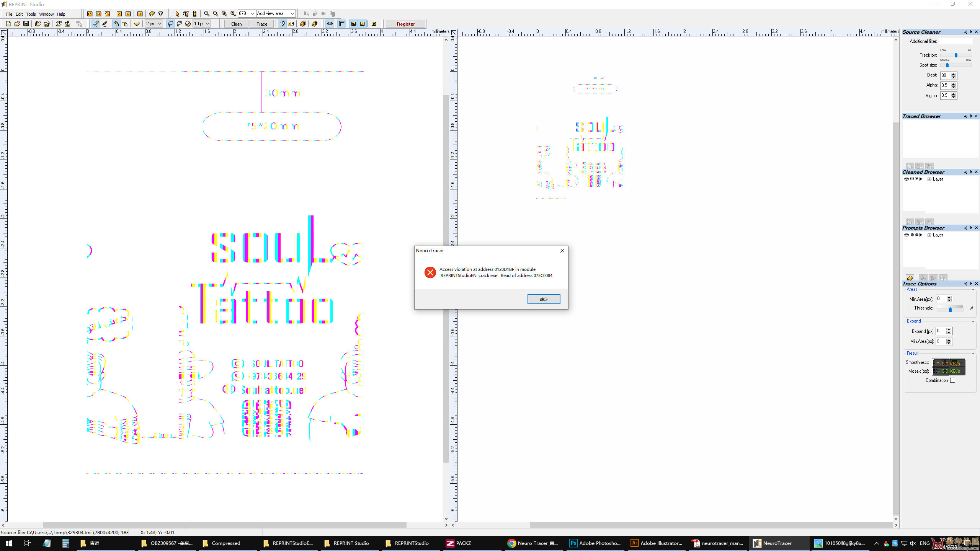Open the File menu
The height and width of the screenshot is (551, 980).
[x=9, y=14]
